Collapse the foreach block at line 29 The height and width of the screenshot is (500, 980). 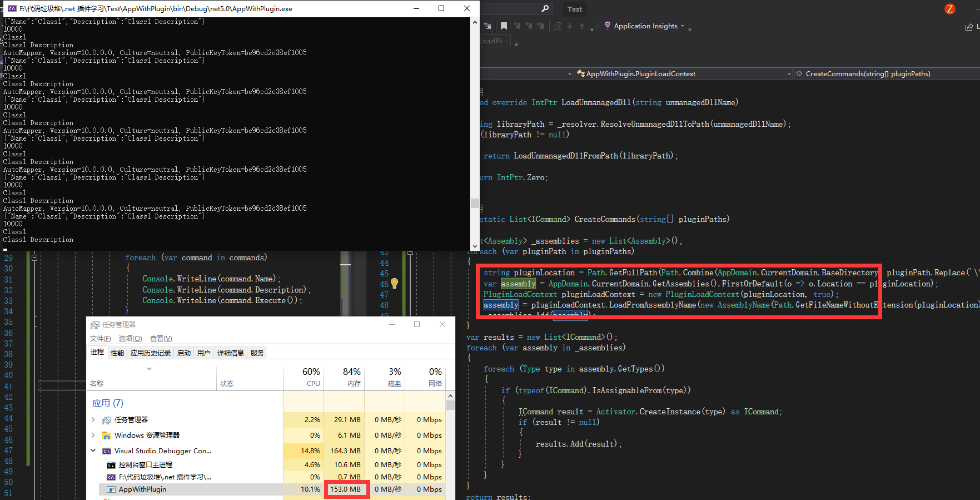(34, 258)
